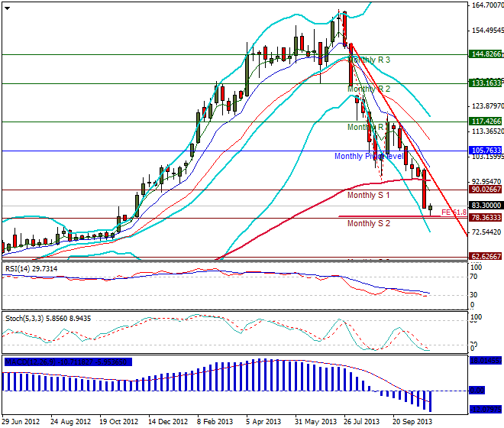Select the FE 61.8 Fibonacci label

point(454,212)
